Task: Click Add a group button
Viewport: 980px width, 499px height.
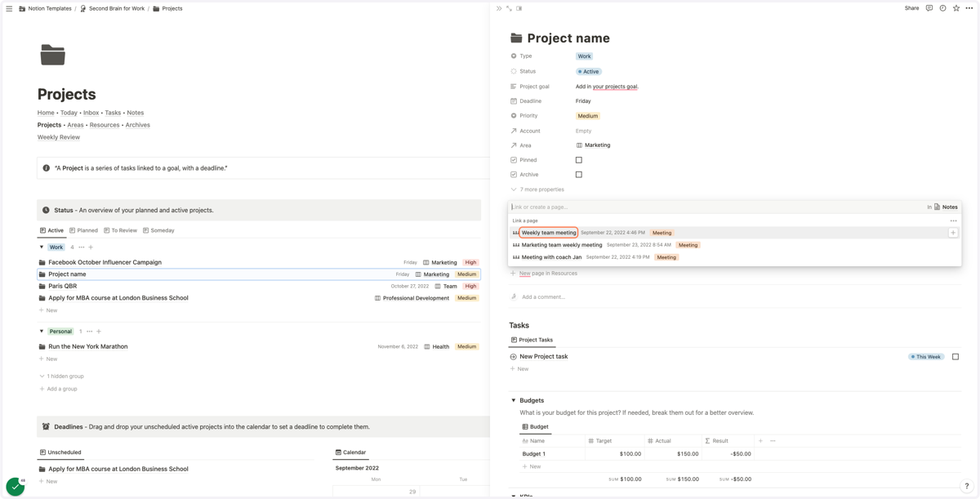Action: click(x=58, y=389)
